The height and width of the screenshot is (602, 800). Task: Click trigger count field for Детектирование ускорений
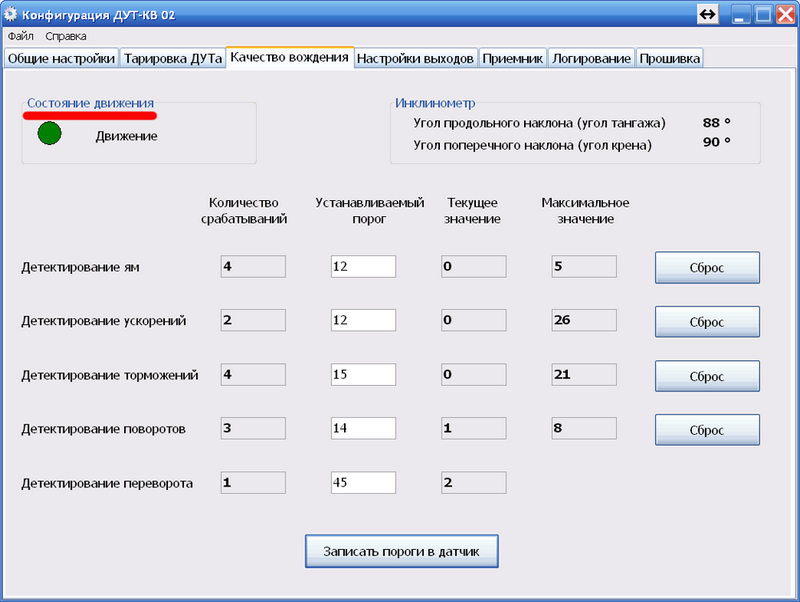tap(253, 320)
